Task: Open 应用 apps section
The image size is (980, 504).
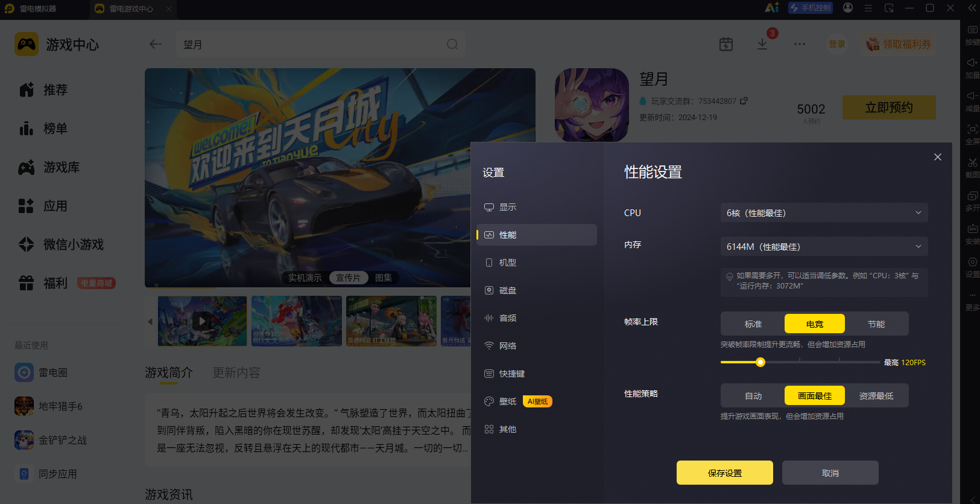Action: point(43,206)
